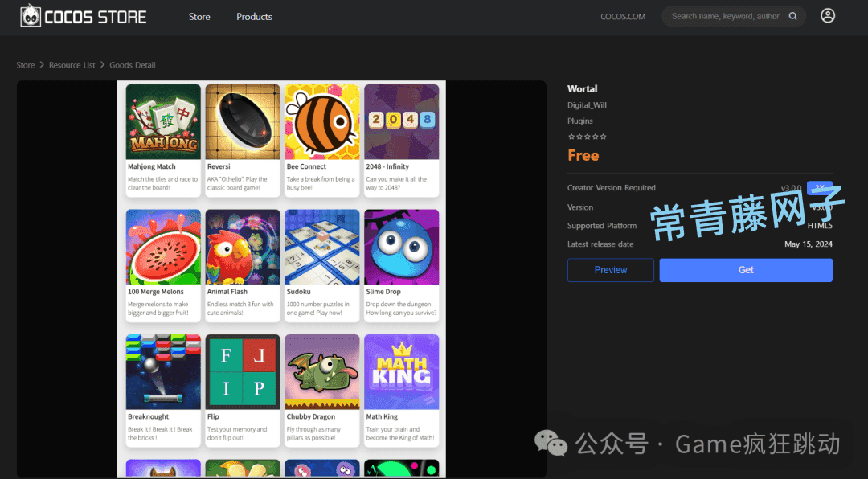868x479 pixels.
Task: Rate the product using the star rating
Action: click(587, 136)
